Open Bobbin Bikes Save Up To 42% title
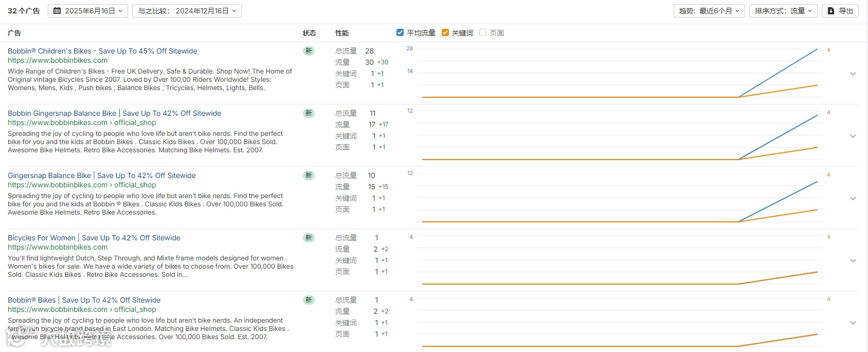Image resolution: width=868 pixels, height=352 pixels. 84,300
